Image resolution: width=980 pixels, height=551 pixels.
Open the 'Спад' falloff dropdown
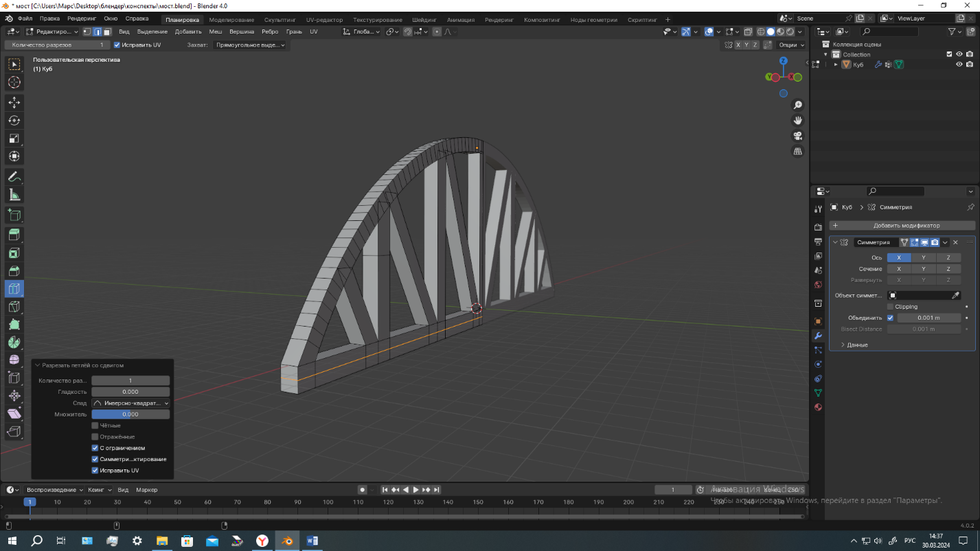(130, 403)
